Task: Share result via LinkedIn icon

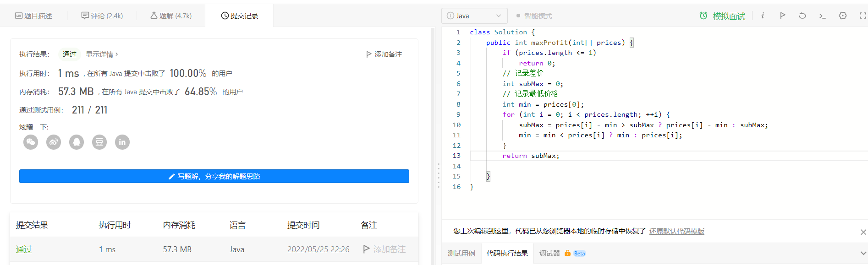Action: point(122,142)
